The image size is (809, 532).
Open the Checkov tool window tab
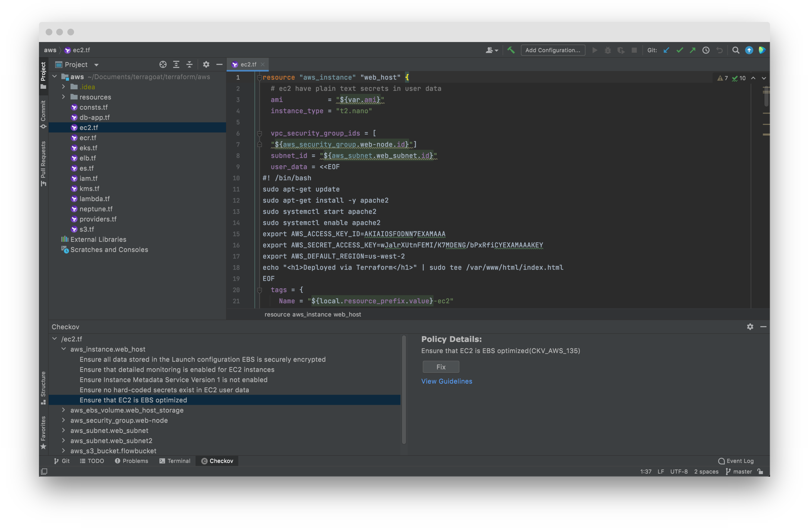pyautogui.click(x=217, y=461)
